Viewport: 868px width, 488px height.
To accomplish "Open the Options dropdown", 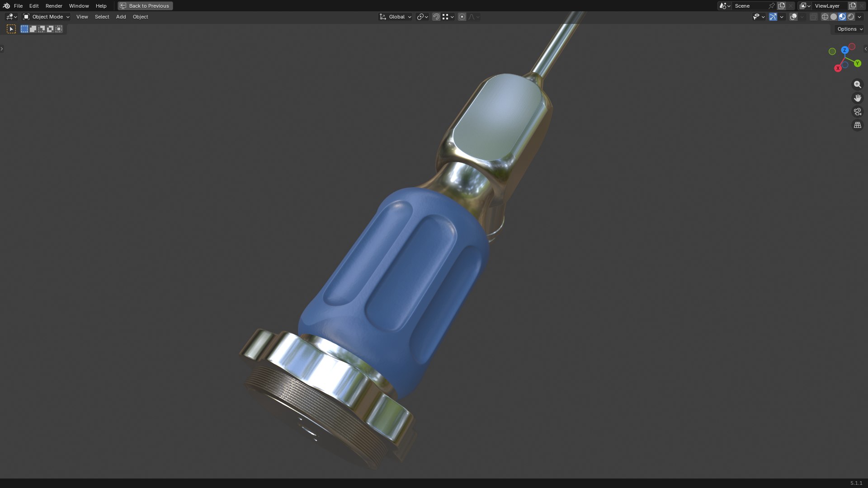I will [850, 29].
